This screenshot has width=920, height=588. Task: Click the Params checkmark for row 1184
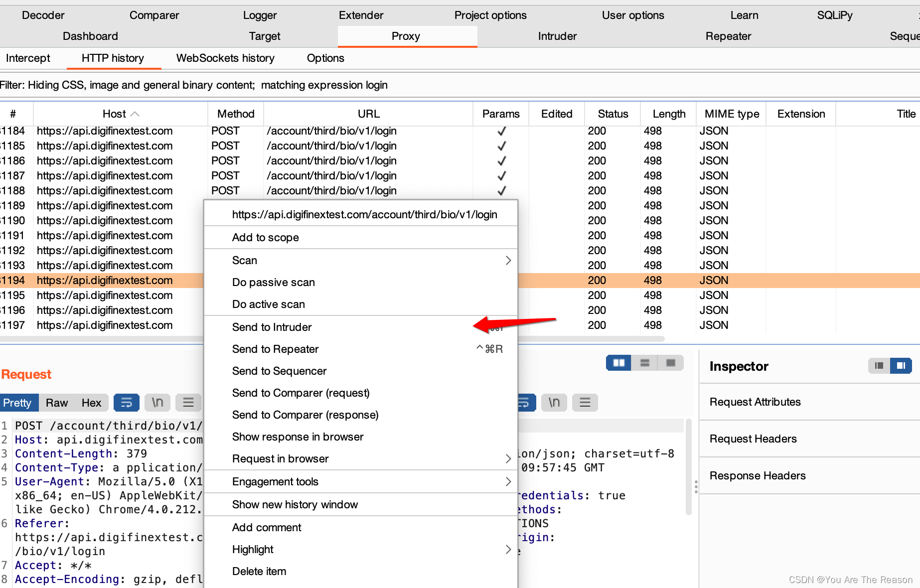tap(502, 131)
